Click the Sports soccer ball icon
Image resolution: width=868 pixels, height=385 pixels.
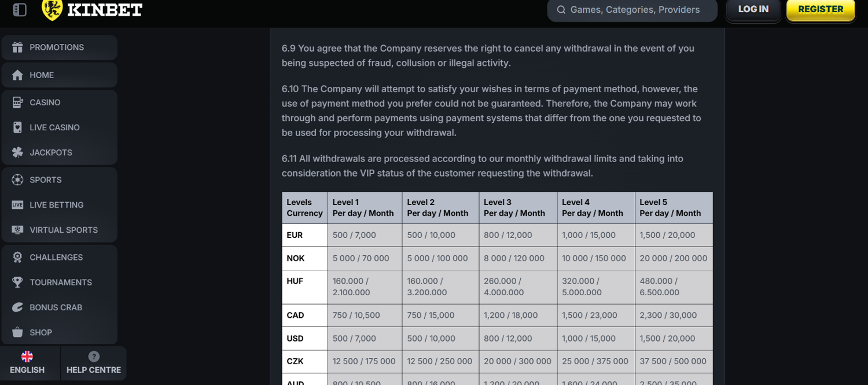pos(17,179)
